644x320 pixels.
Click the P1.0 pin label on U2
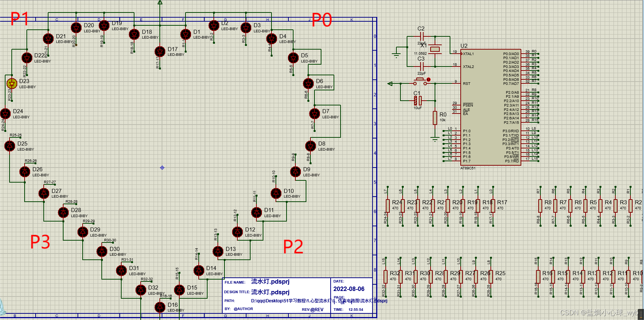tap(467, 131)
